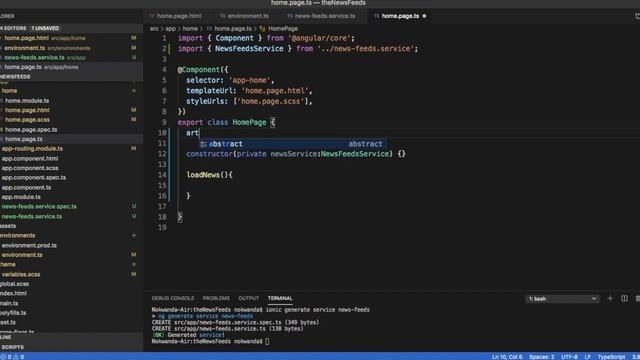640x360 pixels.
Task: Open the 1: bash terminal selector dropdown
Action: pos(562,299)
